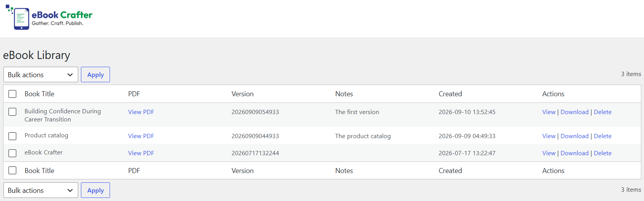Download the Product catalog ebook
Viewport: 644px width, 201px height.
point(574,136)
